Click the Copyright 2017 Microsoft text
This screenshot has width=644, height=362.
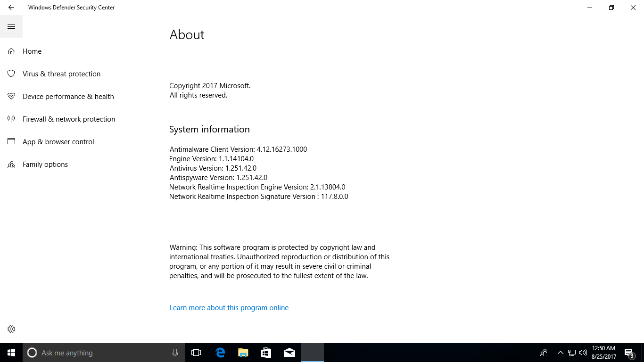pos(210,86)
